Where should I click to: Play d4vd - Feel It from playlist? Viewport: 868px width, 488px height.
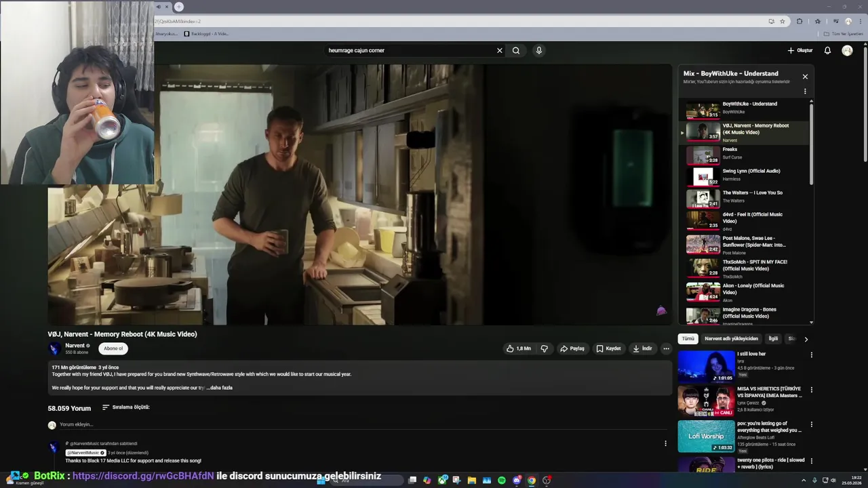coord(745,221)
